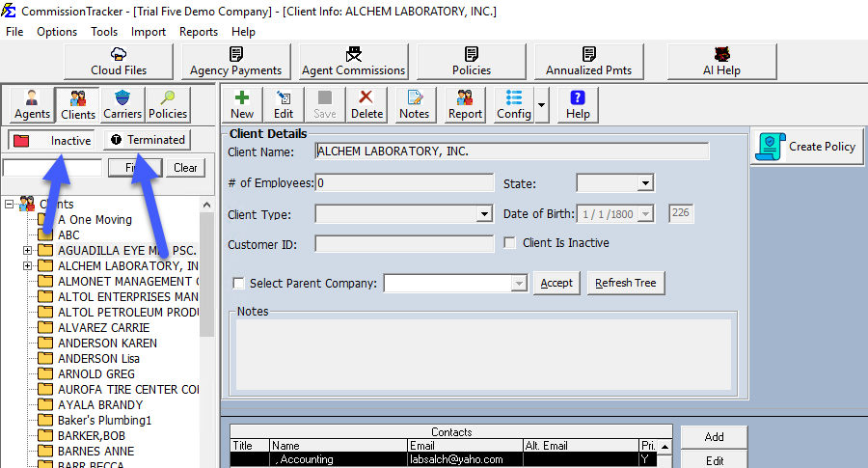This screenshot has width=868, height=468.
Task: Click the client tree scroll up arrow
Action: pos(206,205)
